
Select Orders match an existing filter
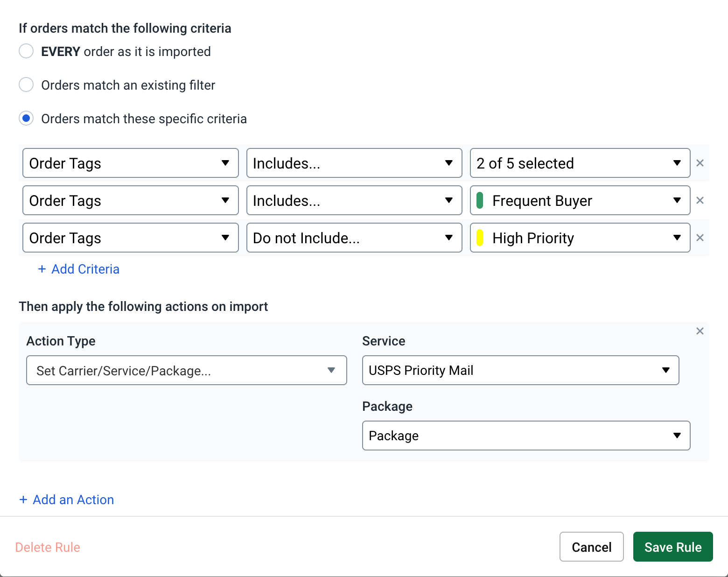pos(26,84)
